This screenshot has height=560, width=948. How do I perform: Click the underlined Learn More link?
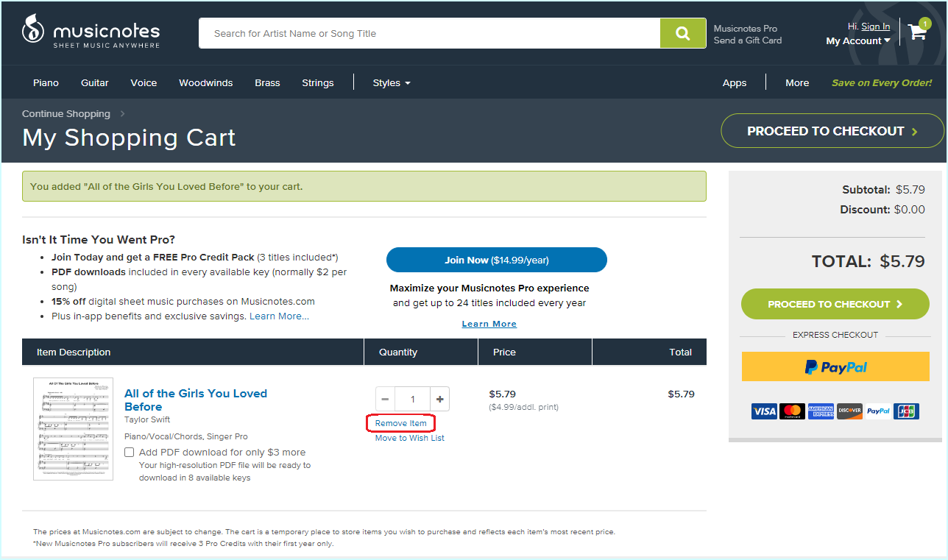[489, 324]
